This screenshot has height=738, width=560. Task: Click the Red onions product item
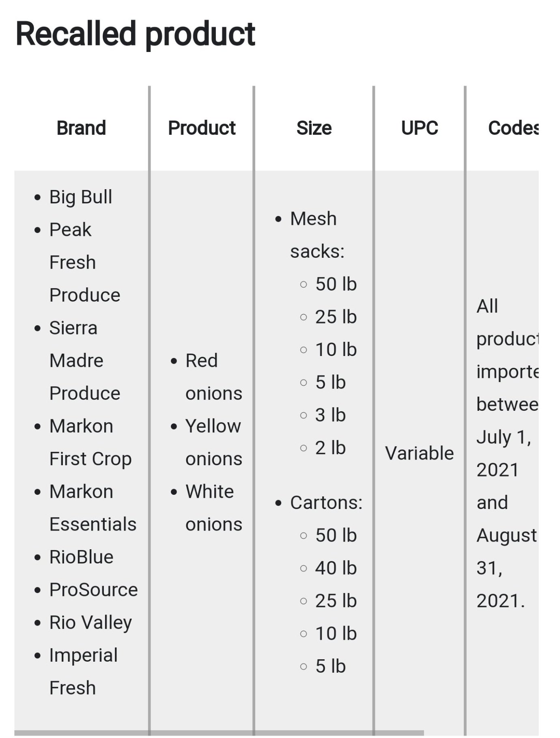[x=213, y=377]
